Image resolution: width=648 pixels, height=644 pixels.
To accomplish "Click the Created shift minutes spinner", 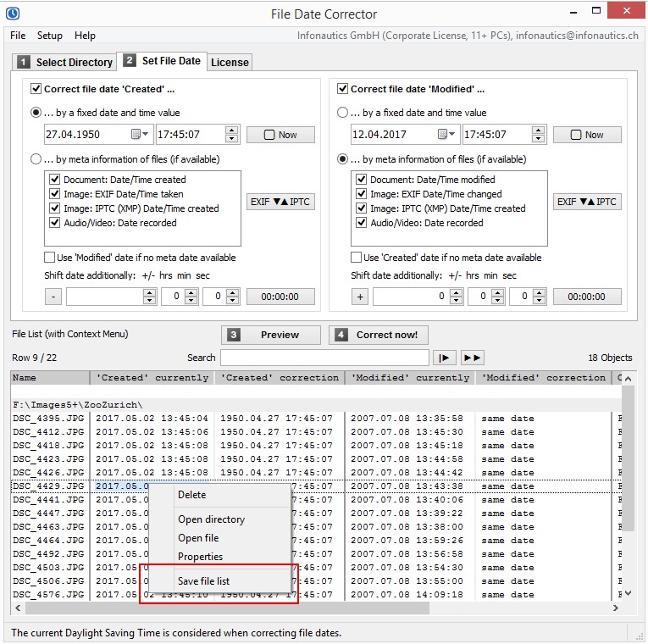I will click(191, 297).
